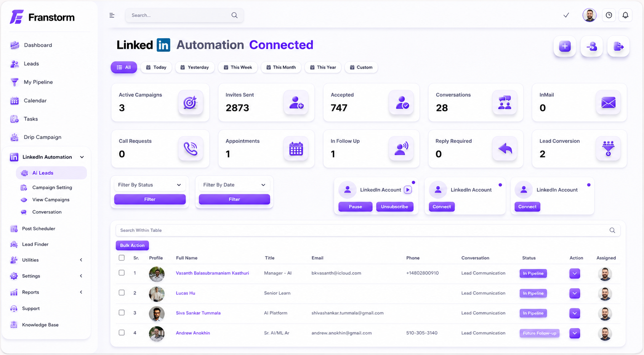Click the Appointments calendar icon
The height and width of the screenshot is (355, 644).
[296, 149]
